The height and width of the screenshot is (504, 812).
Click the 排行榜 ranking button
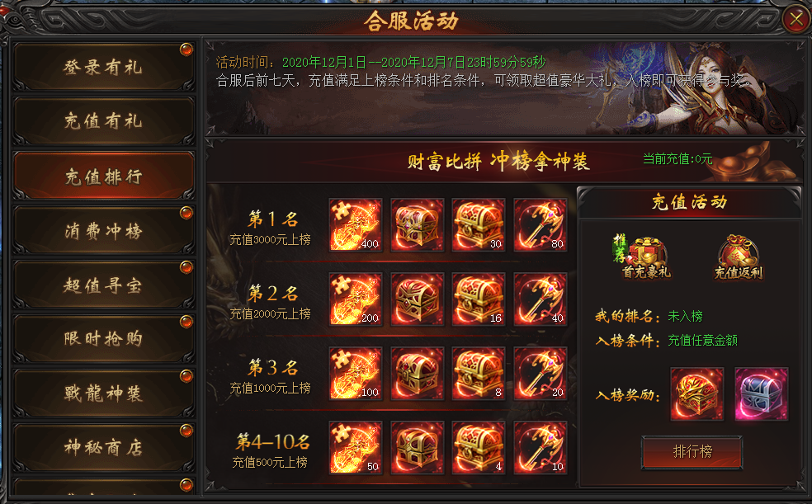[x=692, y=452]
